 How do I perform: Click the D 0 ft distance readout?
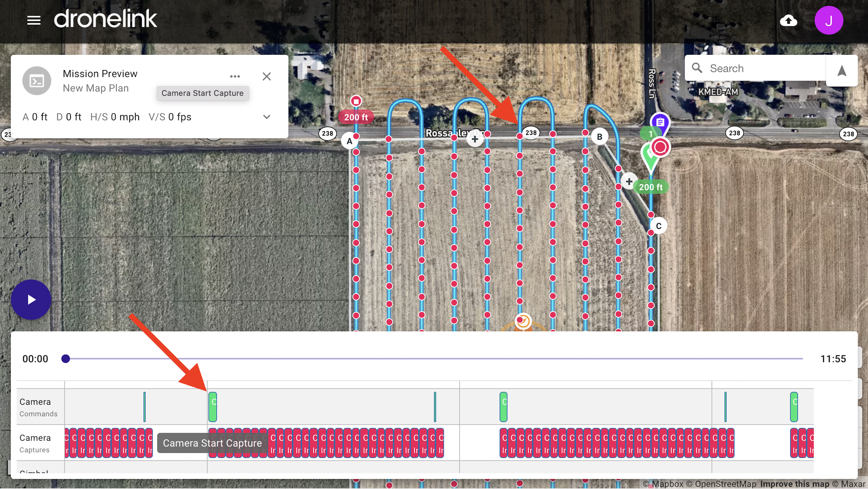pos(69,117)
